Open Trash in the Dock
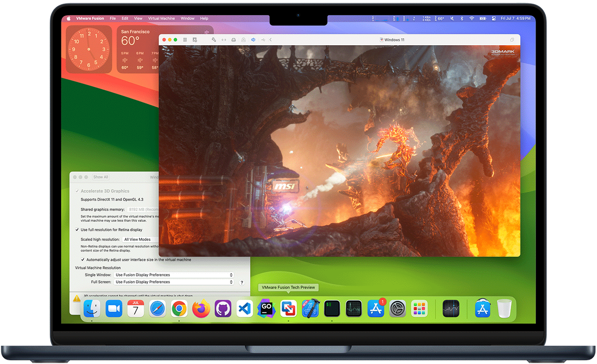Viewport: 597px width, 364px height. [x=504, y=309]
